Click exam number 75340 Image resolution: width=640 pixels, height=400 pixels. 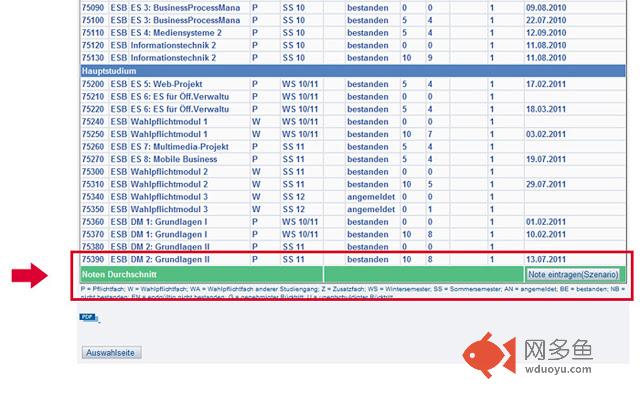point(93,197)
